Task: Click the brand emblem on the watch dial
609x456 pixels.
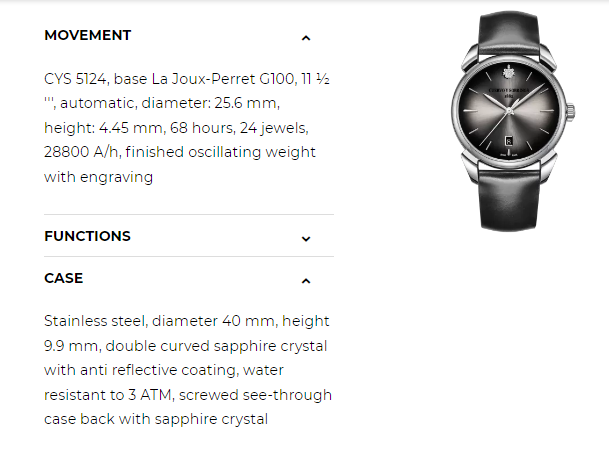Action: pos(508,72)
